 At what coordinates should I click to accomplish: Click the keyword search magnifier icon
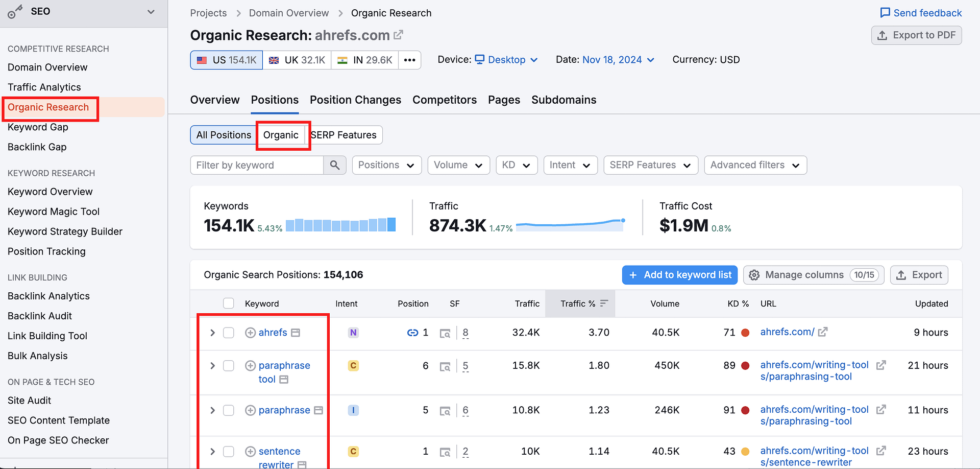click(335, 165)
